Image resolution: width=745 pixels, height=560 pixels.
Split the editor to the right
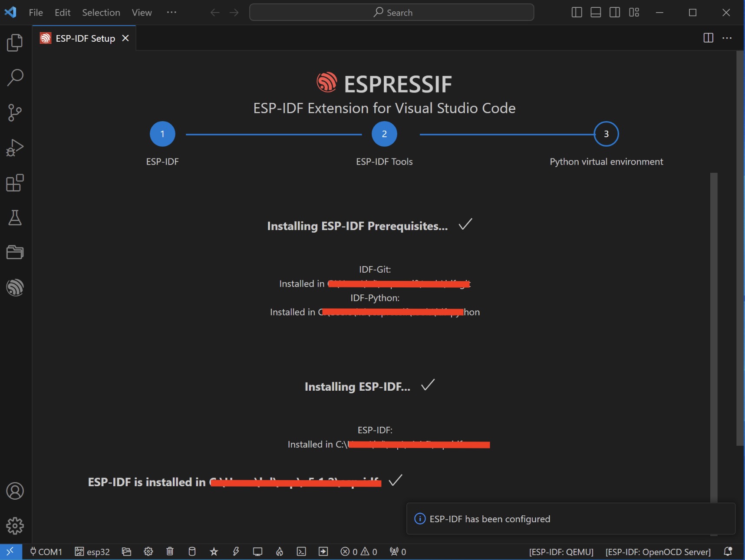tap(708, 38)
